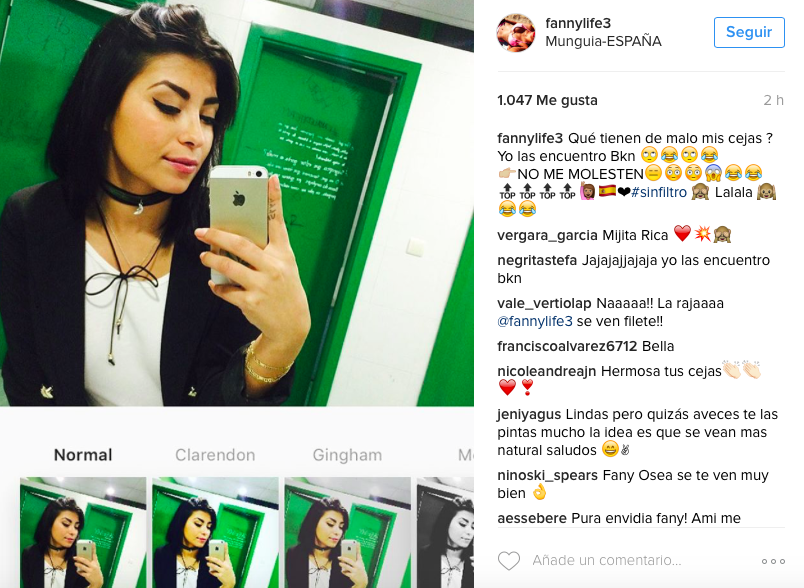The width and height of the screenshot is (804, 588).
Task: Choose the Gingham filter thumbnail
Action: pos(348,533)
